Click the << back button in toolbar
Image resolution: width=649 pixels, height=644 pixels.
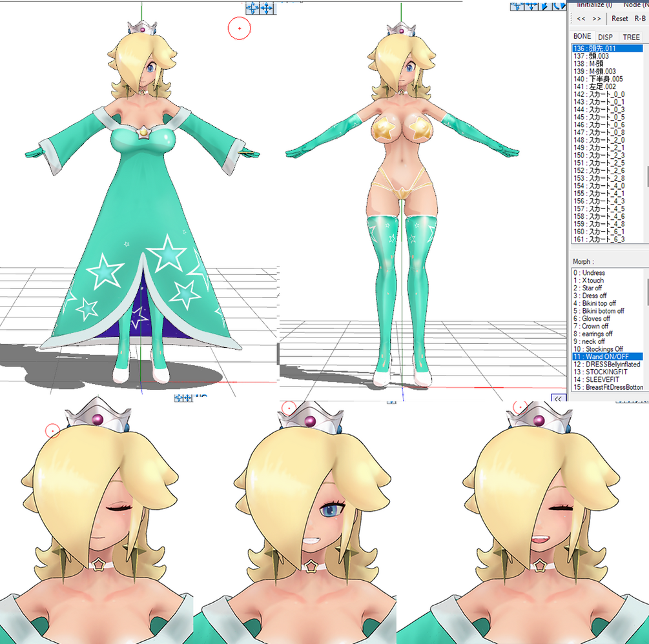pyautogui.click(x=581, y=19)
